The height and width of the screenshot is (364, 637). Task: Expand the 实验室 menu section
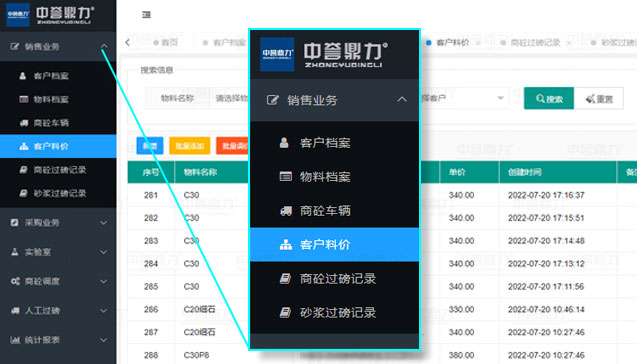[x=58, y=252]
